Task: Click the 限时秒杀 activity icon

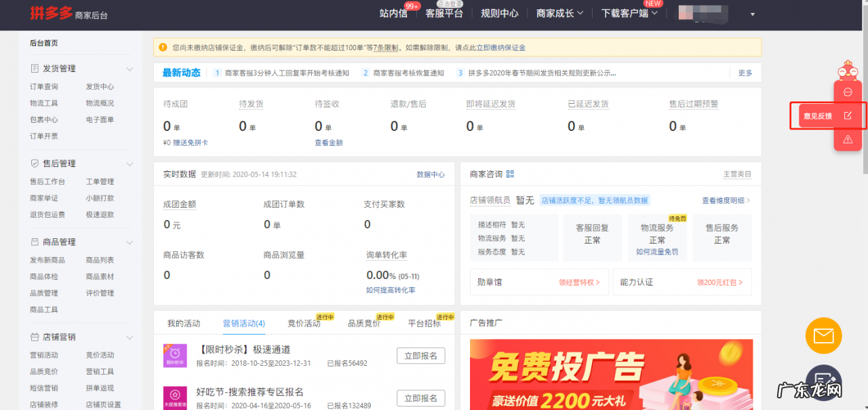Action: (x=175, y=356)
